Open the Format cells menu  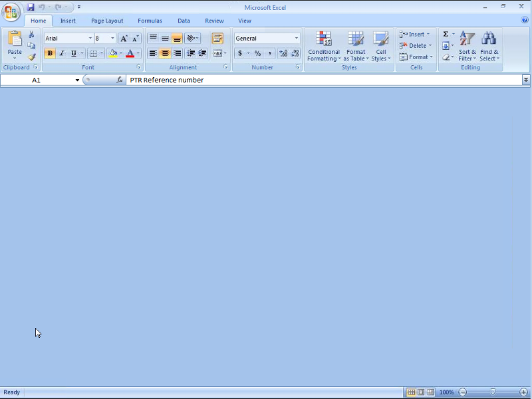click(416, 57)
